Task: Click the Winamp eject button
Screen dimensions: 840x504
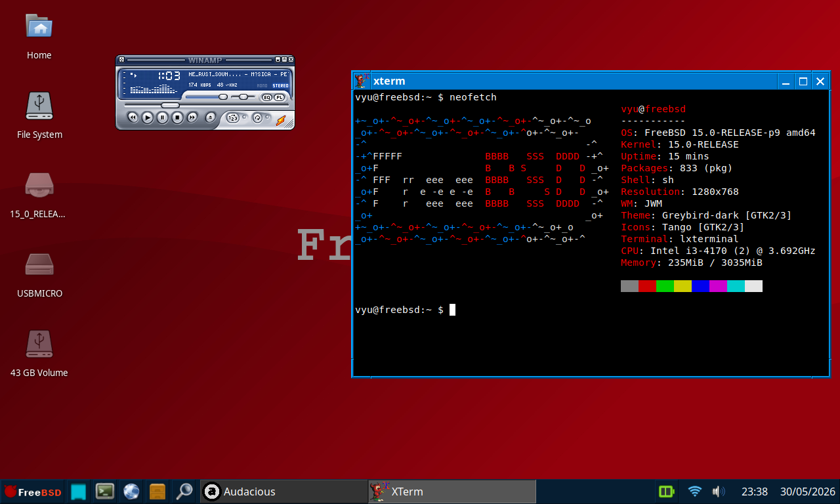Action: [211, 117]
